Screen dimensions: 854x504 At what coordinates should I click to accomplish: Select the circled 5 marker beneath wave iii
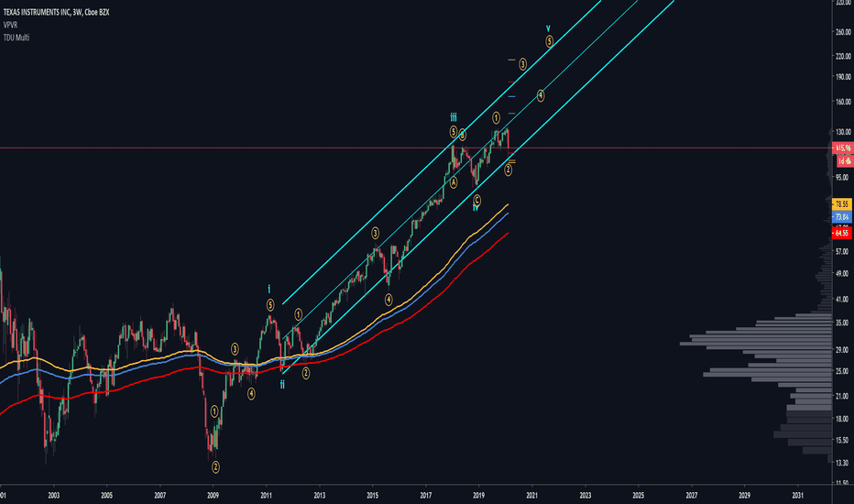454,131
